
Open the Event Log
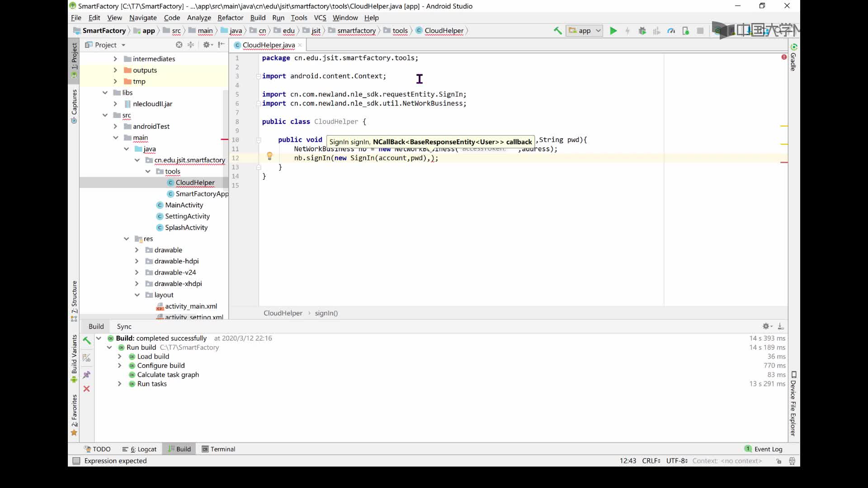[763, 449]
